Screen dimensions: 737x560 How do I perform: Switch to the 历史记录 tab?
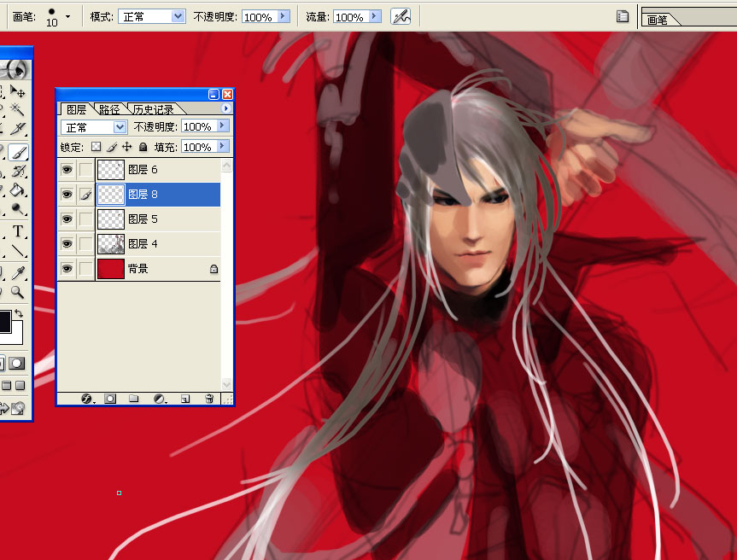[x=153, y=109]
